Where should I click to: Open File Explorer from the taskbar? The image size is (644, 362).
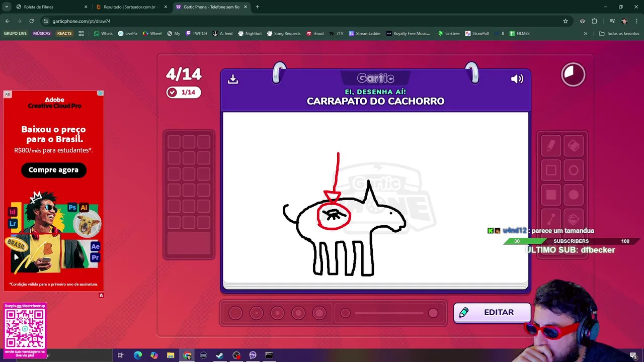(x=171, y=355)
